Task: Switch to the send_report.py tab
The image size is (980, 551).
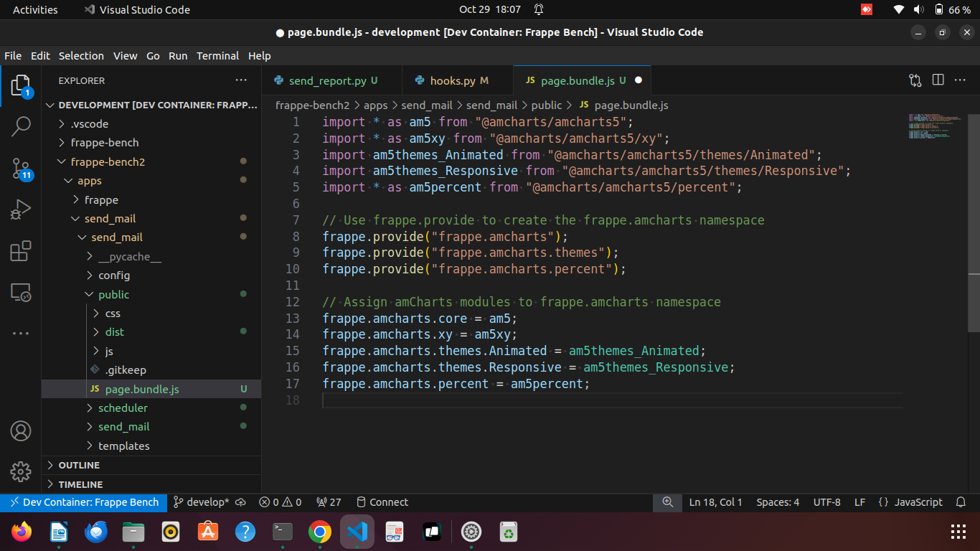Action: [x=331, y=80]
